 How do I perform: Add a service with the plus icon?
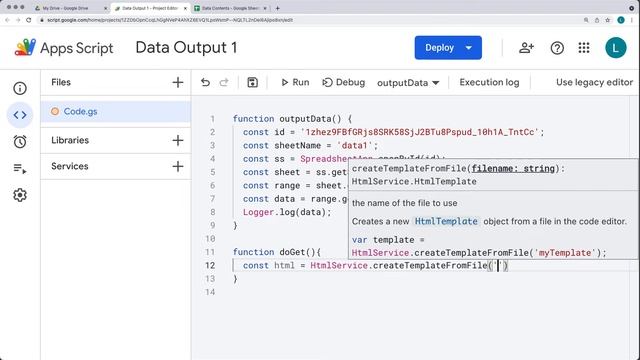pyautogui.click(x=178, y=167)
